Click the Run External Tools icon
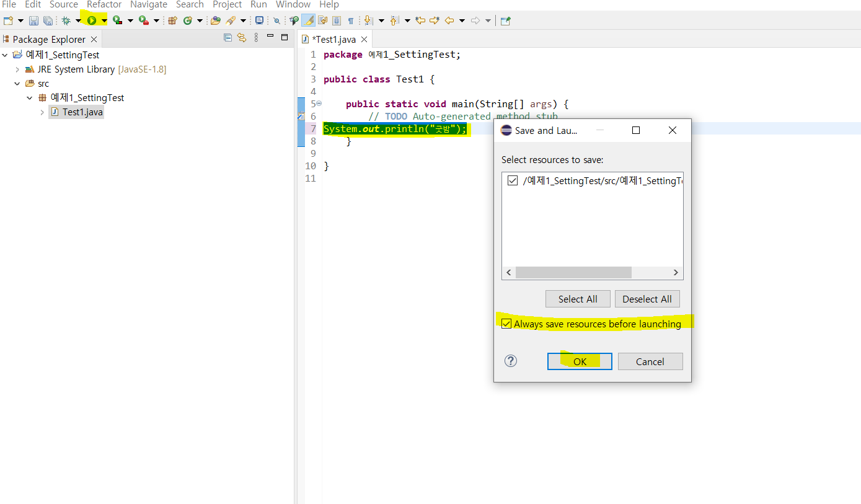This screenshot has width=861, height=504. point(143,20)
